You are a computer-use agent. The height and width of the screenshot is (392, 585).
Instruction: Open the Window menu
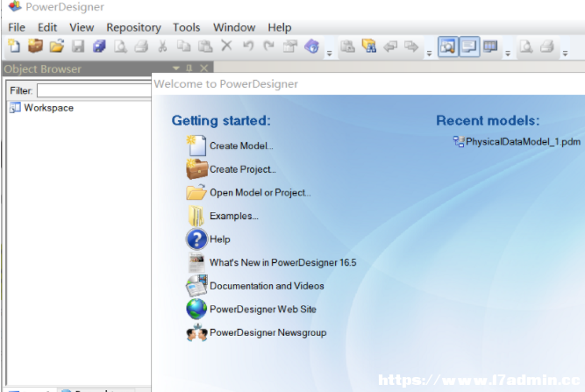234,27
